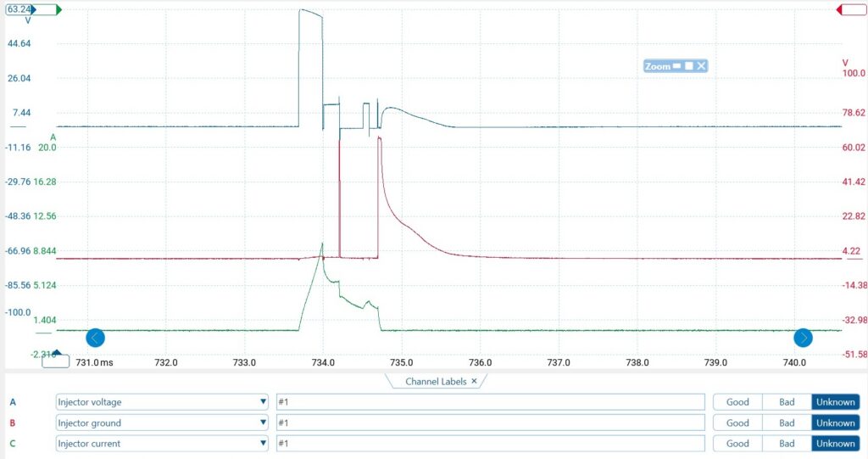
Task: Close the Channel Labels tab
Action: [474, 382]
